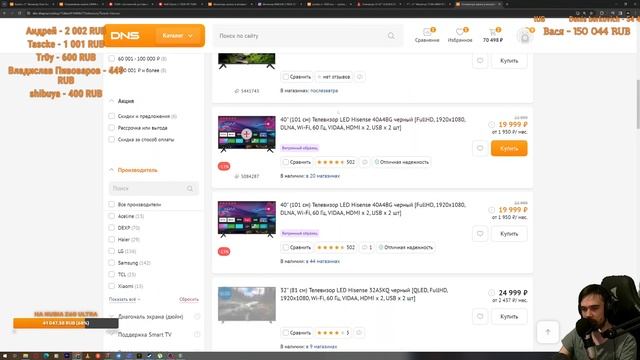Image resolution: width=640 pixels, height=360 pixels.
Task: Open 502 reviews rating of first Hisense 40A4BG
Action: (x=336, y=162)
